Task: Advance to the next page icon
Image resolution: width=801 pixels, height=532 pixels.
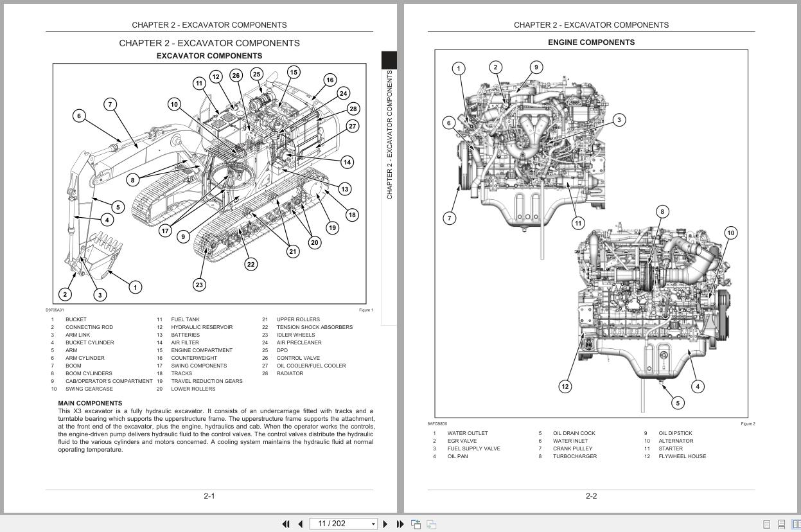Action: pyautogui.click(x=385, y=524)
